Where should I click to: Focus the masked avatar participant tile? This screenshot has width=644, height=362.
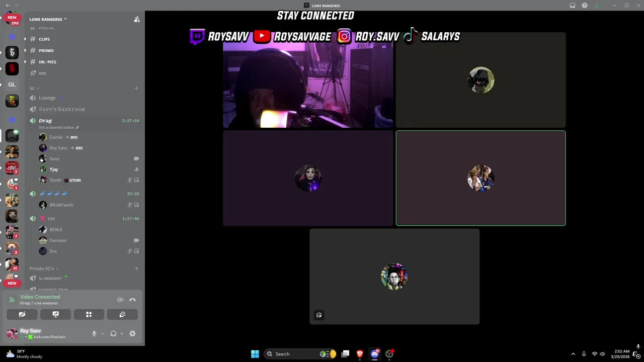308,178
